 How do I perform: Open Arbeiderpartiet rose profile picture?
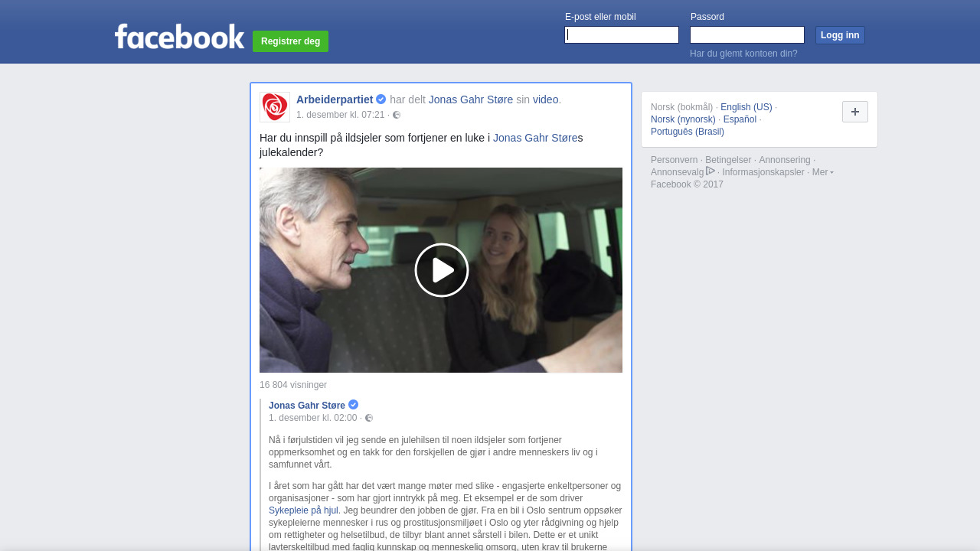[x=275, y=107]
